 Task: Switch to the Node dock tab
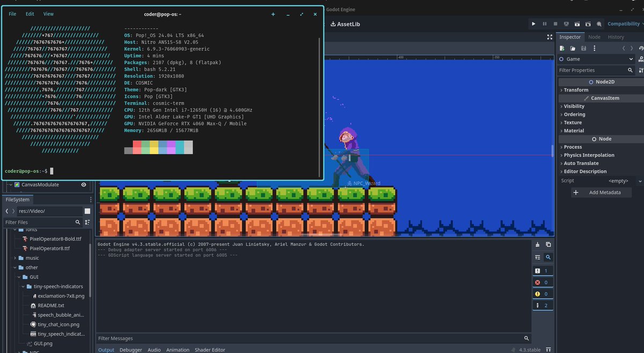(x=594, y=37)
